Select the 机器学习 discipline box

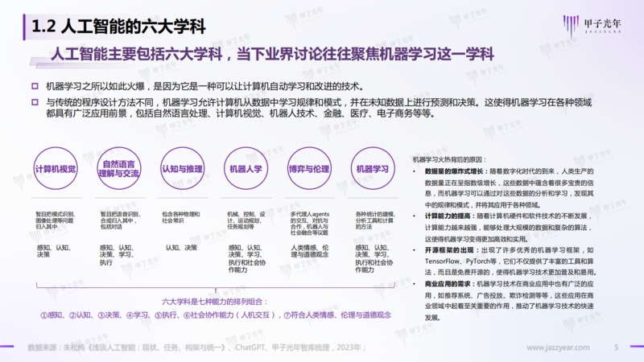(373, 169)
